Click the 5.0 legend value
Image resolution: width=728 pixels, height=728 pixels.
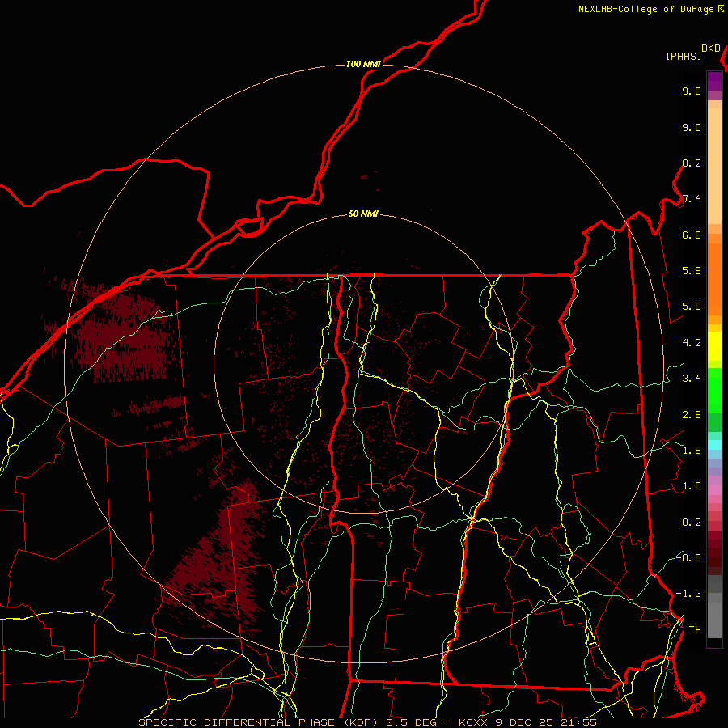click(692, 307)
